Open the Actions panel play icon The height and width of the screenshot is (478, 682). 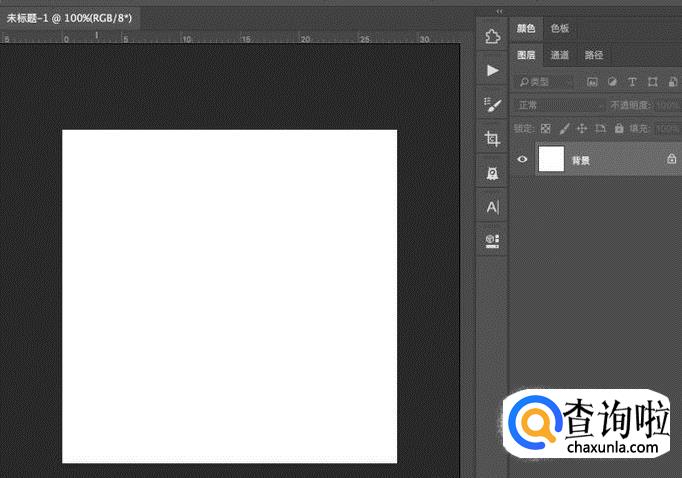pyautogui.click(x=492, y=71)
